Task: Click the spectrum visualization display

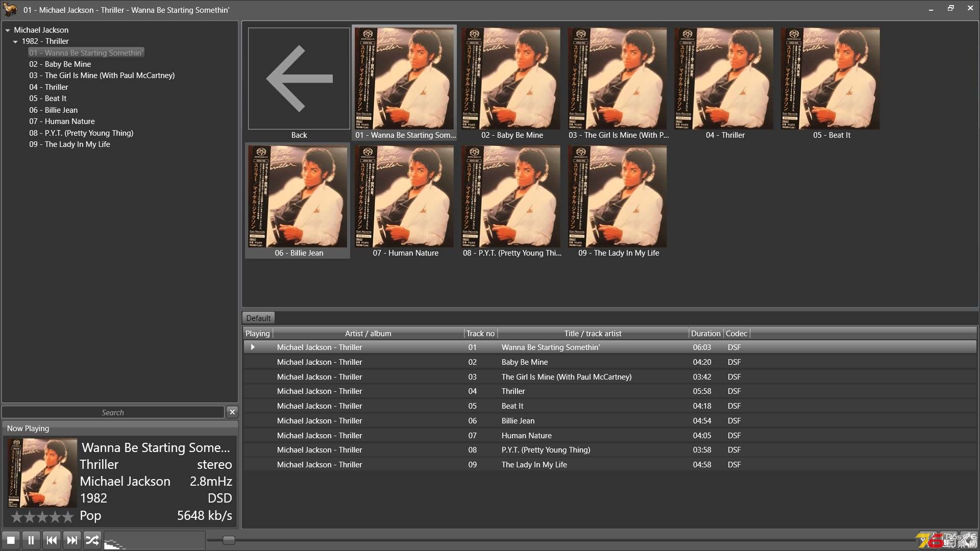Action: 154,540
